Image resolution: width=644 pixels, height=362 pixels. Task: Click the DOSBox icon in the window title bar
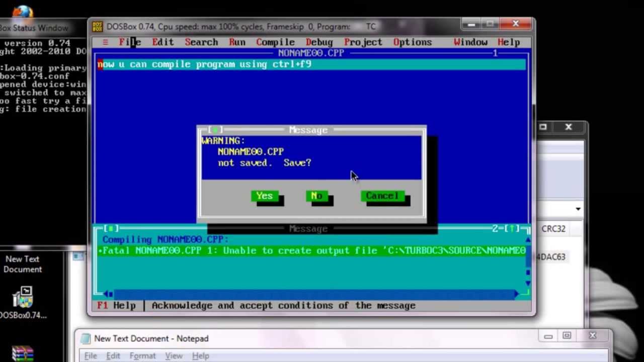tap(98, 26)
